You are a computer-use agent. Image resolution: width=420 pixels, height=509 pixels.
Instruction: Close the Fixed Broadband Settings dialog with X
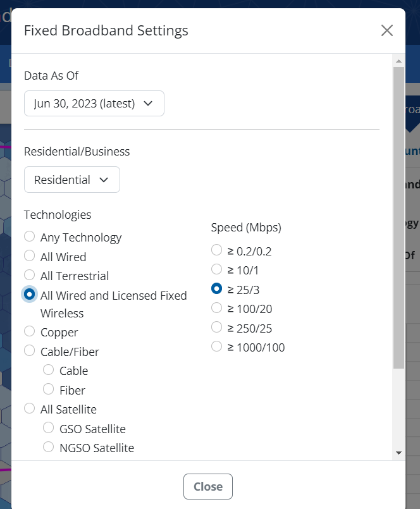coord(387,30)
